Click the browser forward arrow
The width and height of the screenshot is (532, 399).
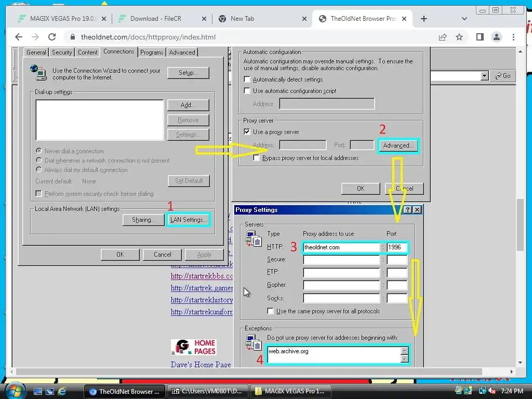click(35, 37)
